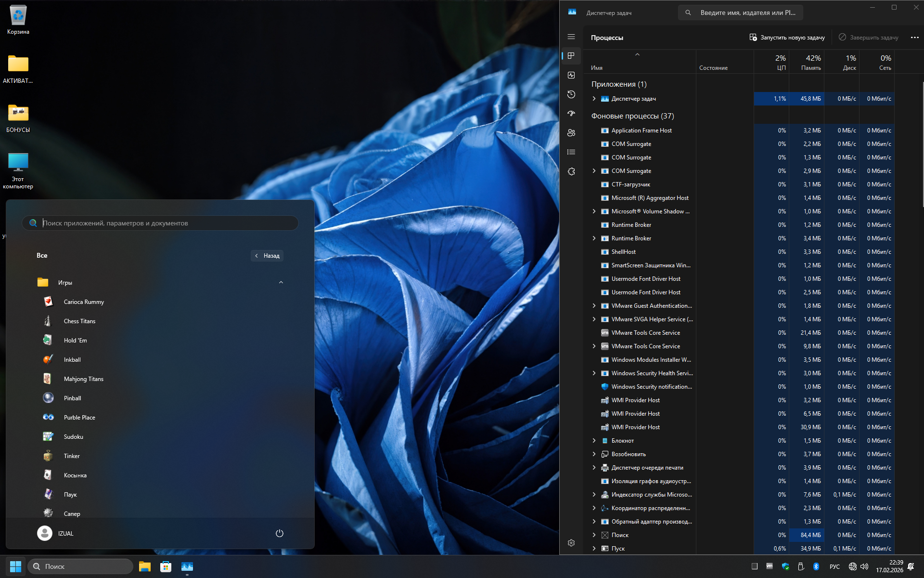924x578 pixels.
Task: Expand the Диспетчер задач process row
Action: (x=594, y=99)
